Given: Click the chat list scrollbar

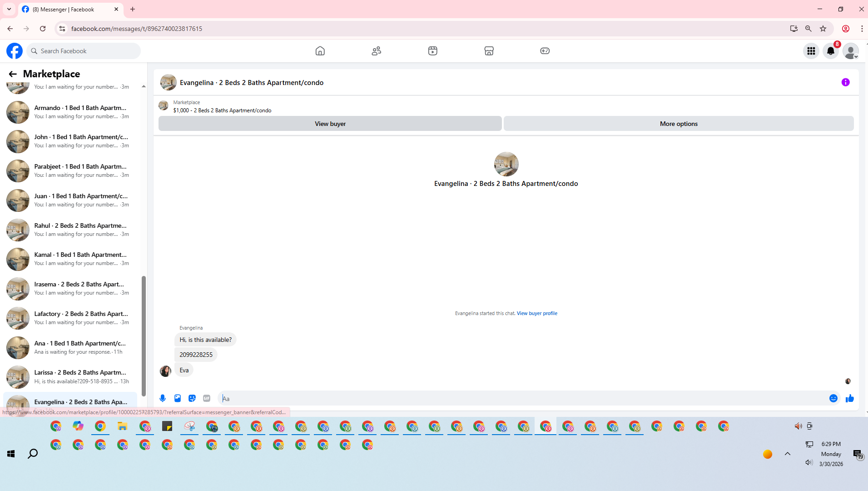Looking at the screenshot, I should [144, 336].
